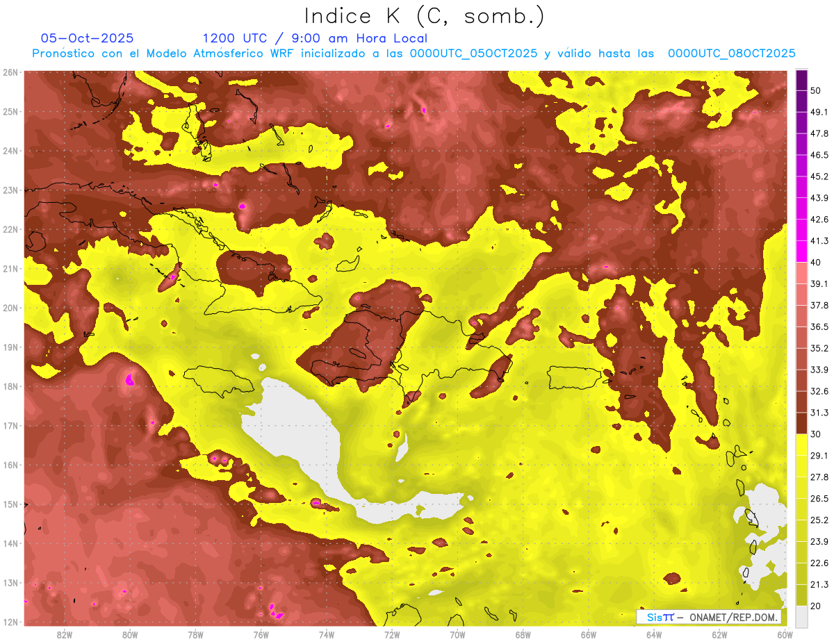This screenshot has width=834, height=644.
Task: Click the colorbar value "27.8"
Action: pos(819,477)
